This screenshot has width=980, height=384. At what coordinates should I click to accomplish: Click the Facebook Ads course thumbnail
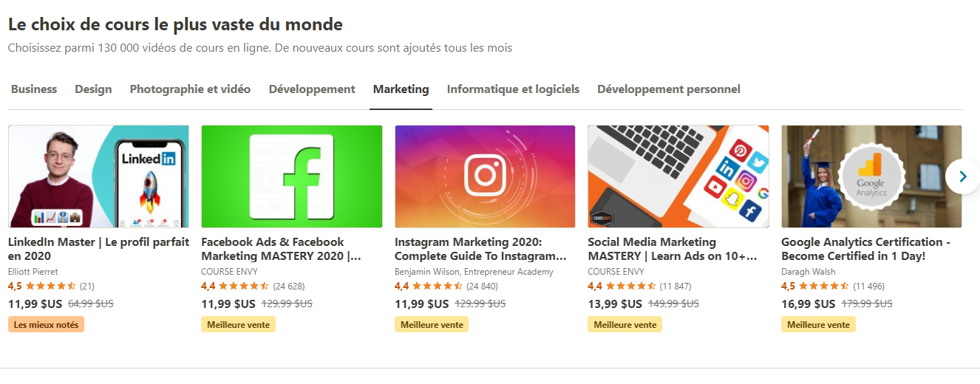[x=292, y=176]
